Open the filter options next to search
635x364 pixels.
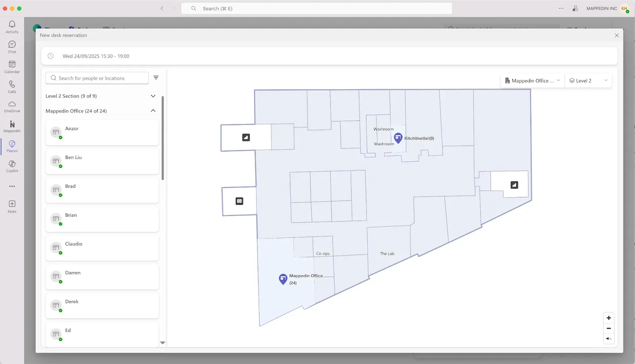156,78
